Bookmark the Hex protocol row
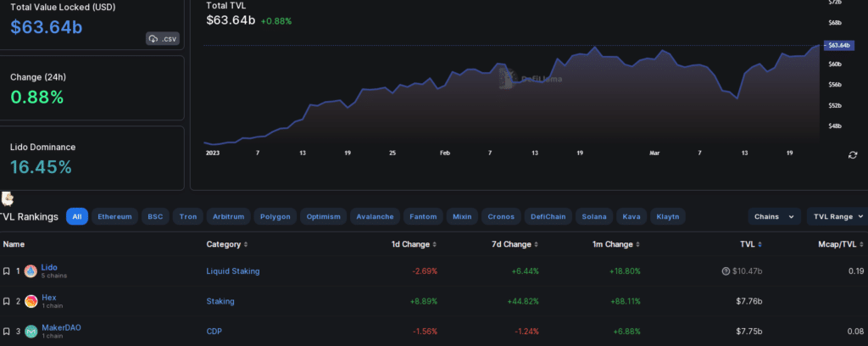Image resolution: width=868 pixels, height=346 pixels. point(7,301)
